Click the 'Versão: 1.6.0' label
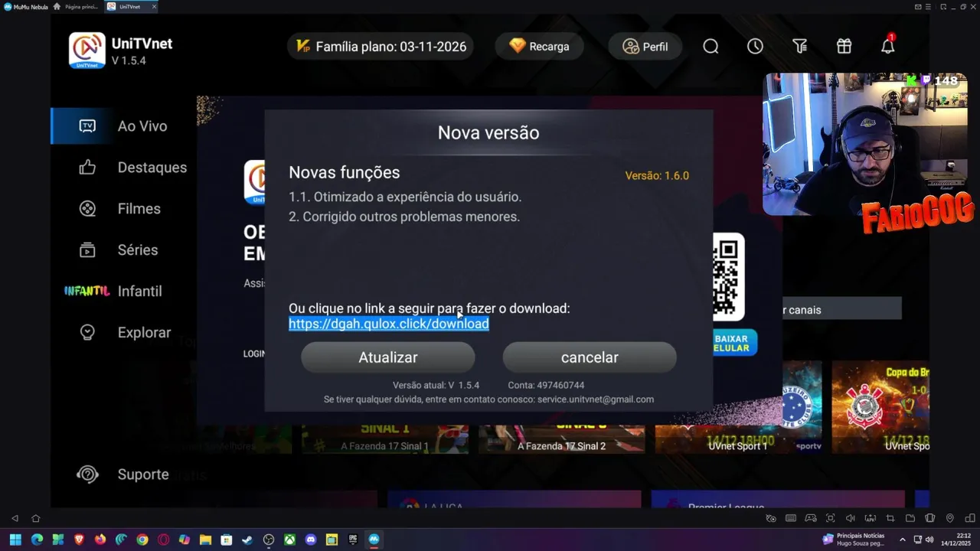980x551 pixels. 657,176
